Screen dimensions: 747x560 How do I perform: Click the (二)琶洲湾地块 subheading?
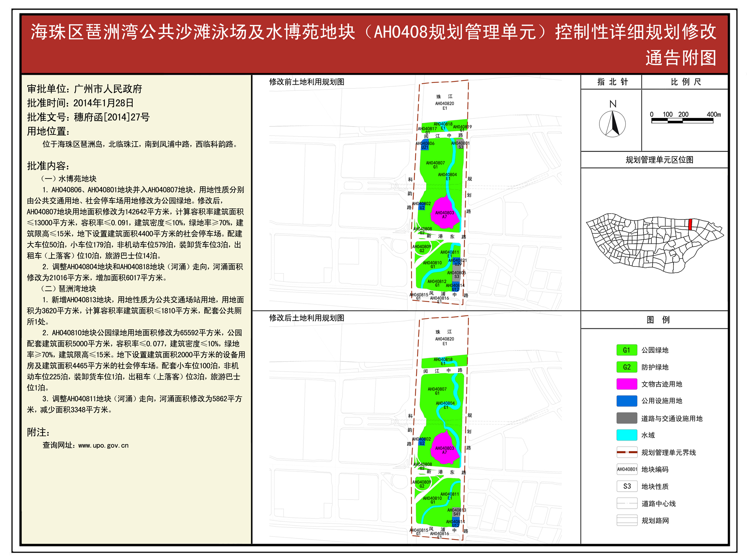click(x=69, y=289)
